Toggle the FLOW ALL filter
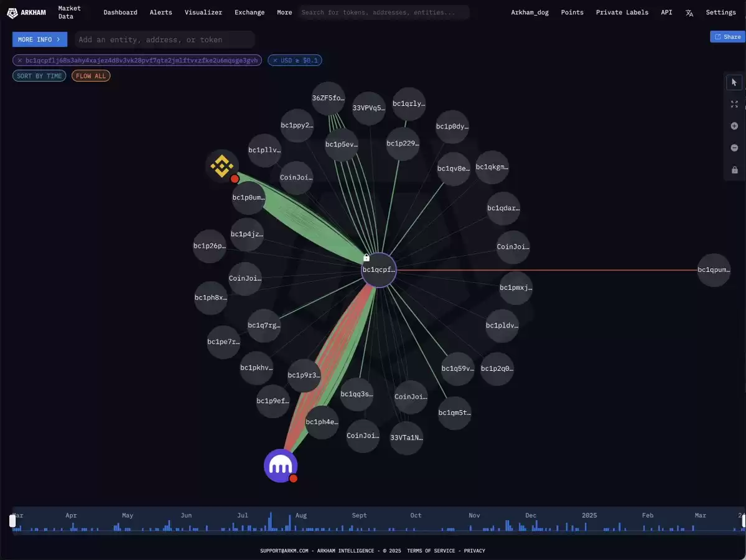 [x=91, y=76]
